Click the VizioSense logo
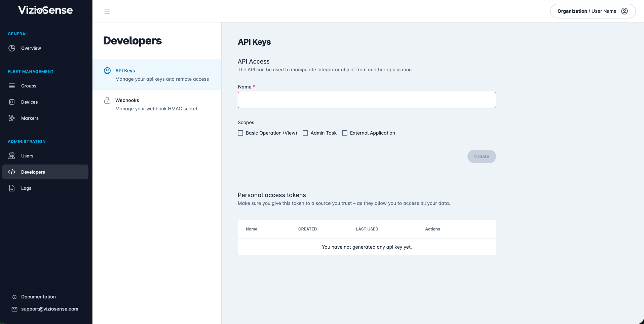The image size is (644, 324). pyautogui.click(x=45, y=10)
